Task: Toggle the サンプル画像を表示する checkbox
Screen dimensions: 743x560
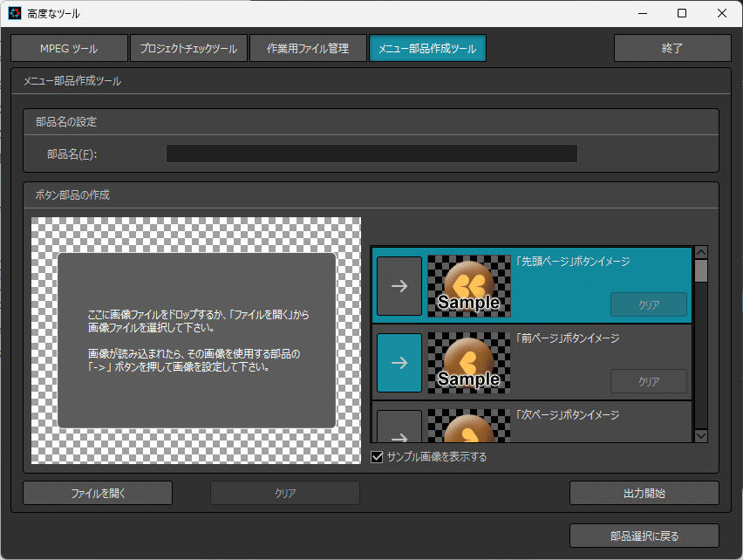Action: (x=377, y=456)
